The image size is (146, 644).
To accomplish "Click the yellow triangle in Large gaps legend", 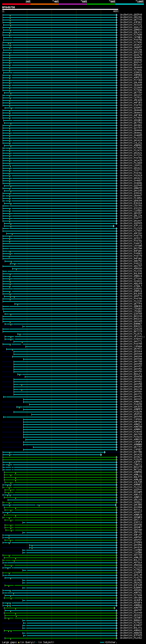I will point(19,642).
